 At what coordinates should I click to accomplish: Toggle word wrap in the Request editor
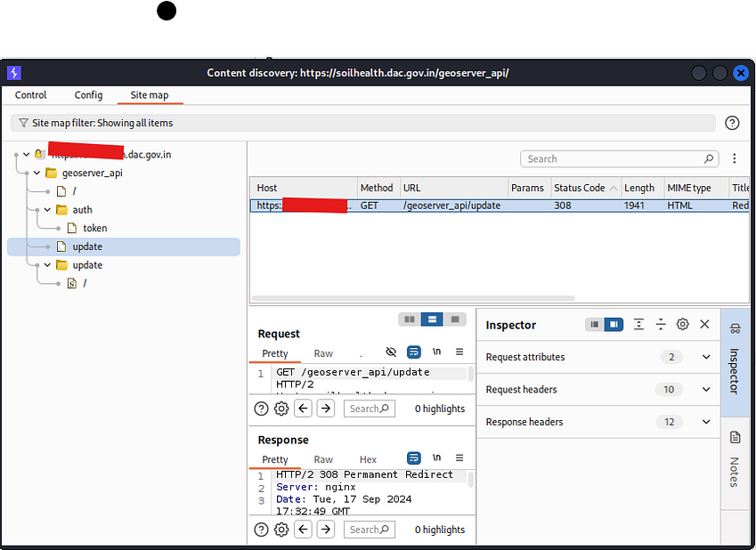[413, 352]
